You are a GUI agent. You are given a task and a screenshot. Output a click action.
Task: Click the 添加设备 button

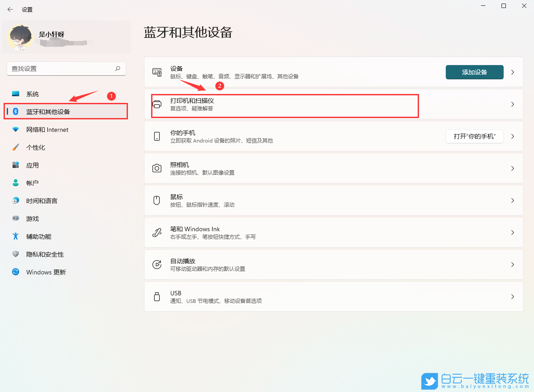tap(474, 72)
